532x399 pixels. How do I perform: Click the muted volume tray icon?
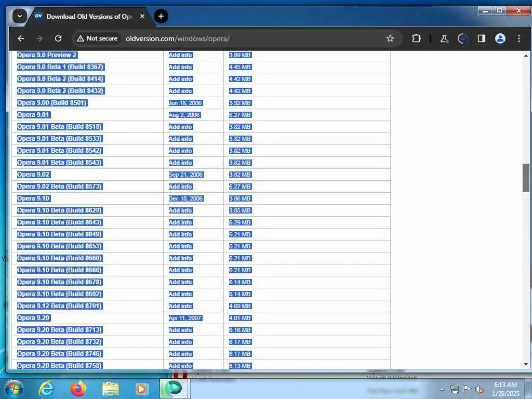pos(480,390)
